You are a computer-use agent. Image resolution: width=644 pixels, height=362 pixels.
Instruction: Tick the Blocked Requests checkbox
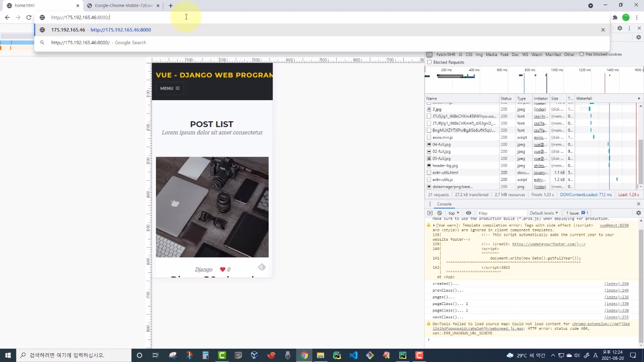tap(430, 62)
